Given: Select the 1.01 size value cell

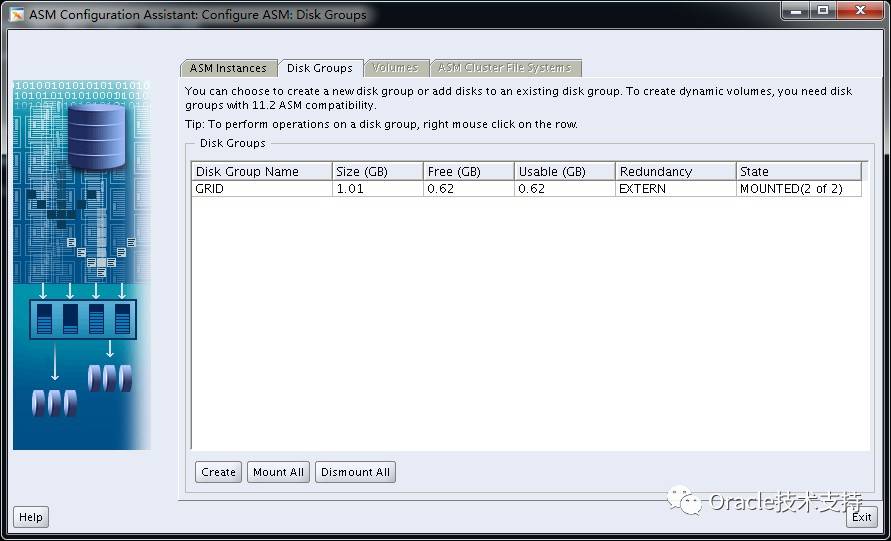Looking at the screenshot, I should [x=378, y=189].
